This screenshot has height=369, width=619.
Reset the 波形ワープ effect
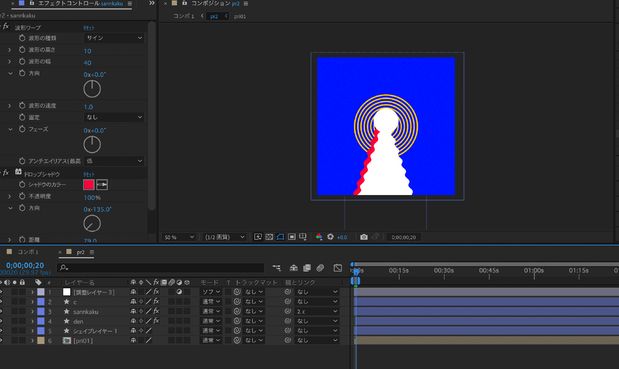pos(88,28)
